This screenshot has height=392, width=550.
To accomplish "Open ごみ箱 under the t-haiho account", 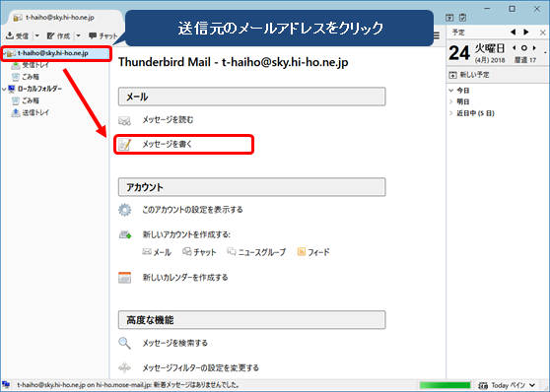I will click(31, 77).
